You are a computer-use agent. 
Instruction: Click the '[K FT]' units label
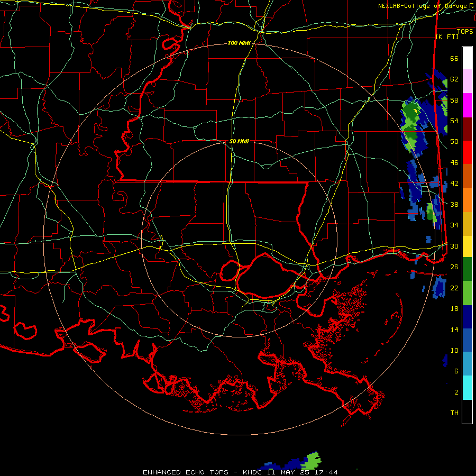pos(447,36)
